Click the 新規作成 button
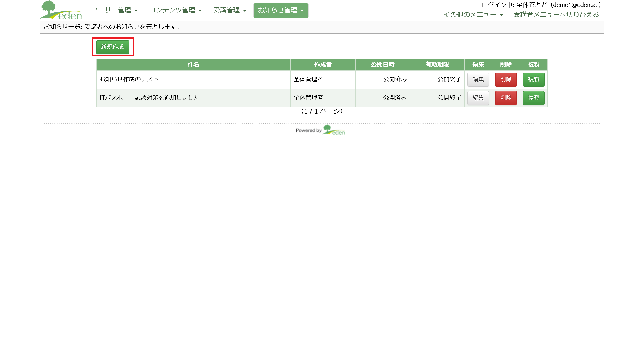This screenshot has height=362, width=644. coord(113,47)
